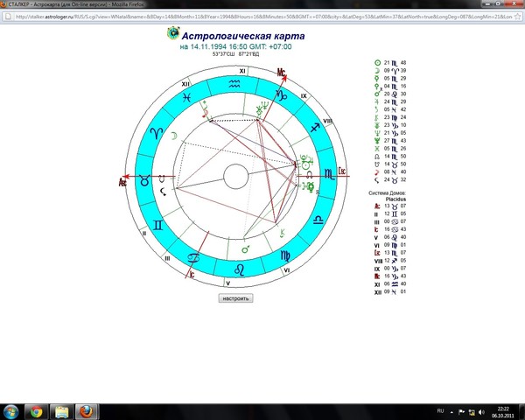This screenshot has width=525, height=420.
Task: Click the South Node row 14 Taurus 50
Action: click(x=390, y=164)
